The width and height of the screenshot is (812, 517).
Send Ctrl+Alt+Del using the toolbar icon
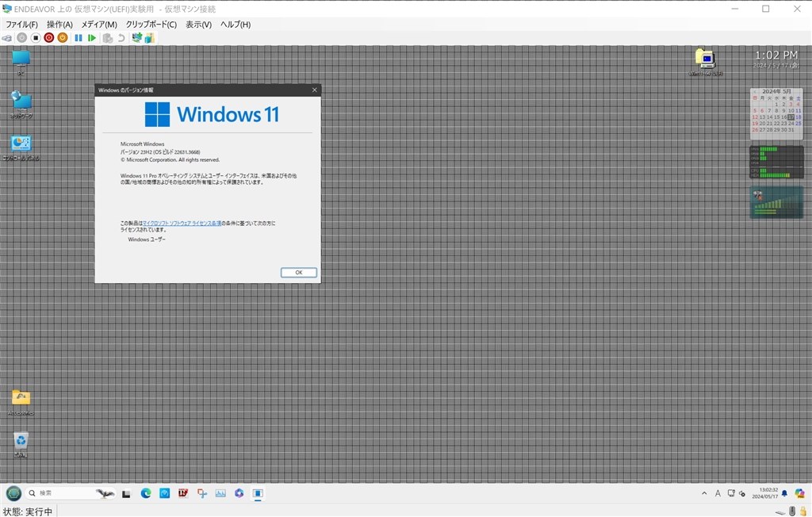pyautogui.click(x=7, y=38)
